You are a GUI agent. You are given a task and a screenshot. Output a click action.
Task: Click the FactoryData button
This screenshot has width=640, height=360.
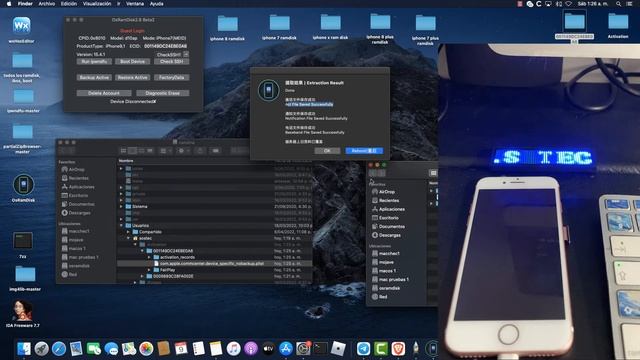(x=171, y=78)
